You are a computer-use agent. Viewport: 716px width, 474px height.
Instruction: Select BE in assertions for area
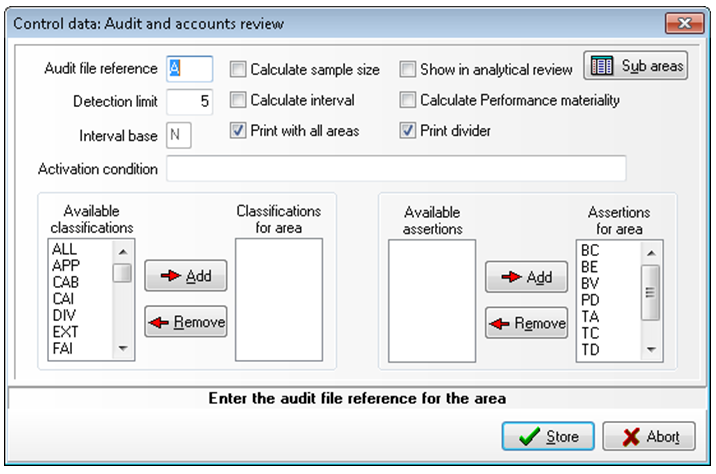coord(590,267)
